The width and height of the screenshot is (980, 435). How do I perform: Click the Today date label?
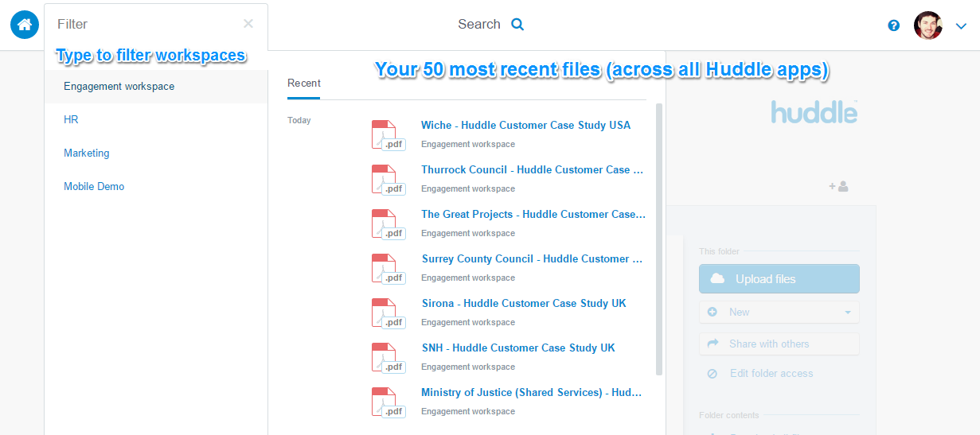pyautogui.click(x=299, y=121)
